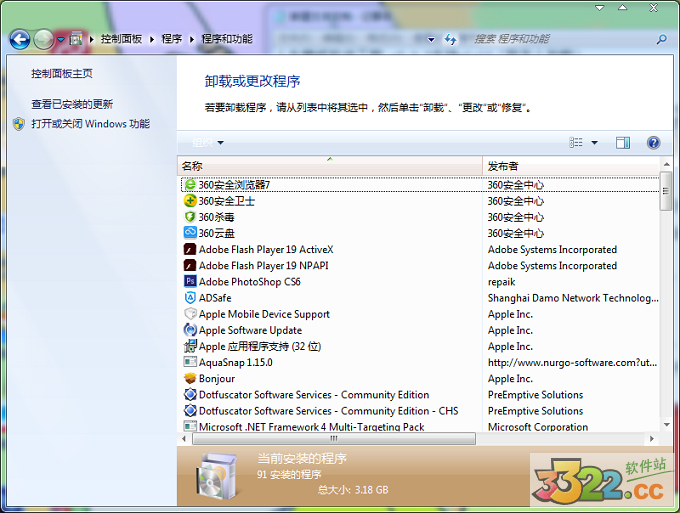Select the 360安全卫士 icon
Image resolution: width=680 pixels, height=513 pixels.
coord(190,201)
